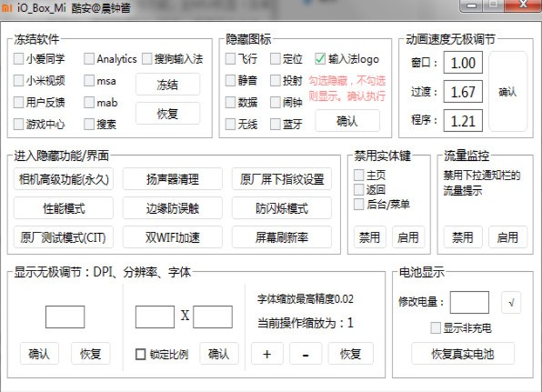This screenshot has height=392, width=542.
Task: Click the Mi logo in title bar
Action: [x=6, y=7]
